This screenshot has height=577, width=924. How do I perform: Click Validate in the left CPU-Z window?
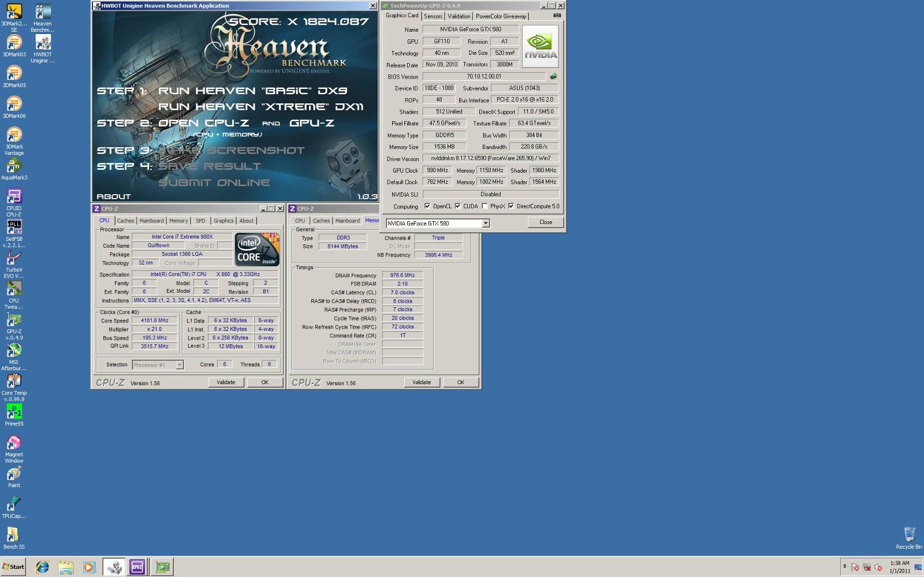click(226, 382)
